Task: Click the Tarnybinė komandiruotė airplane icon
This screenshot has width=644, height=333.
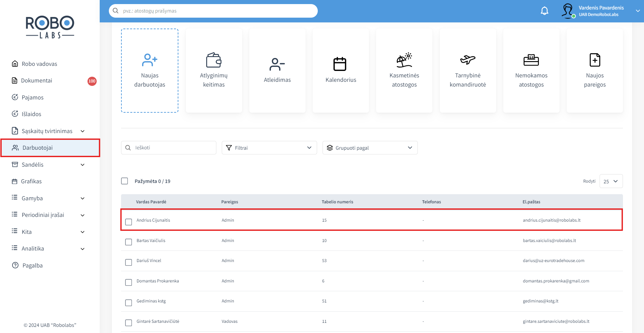Action: point(468,60)
